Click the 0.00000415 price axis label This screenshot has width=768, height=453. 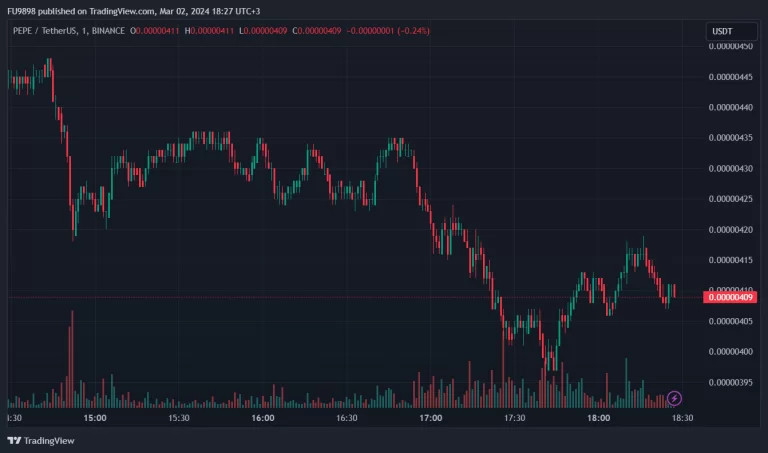click(730, 260)
